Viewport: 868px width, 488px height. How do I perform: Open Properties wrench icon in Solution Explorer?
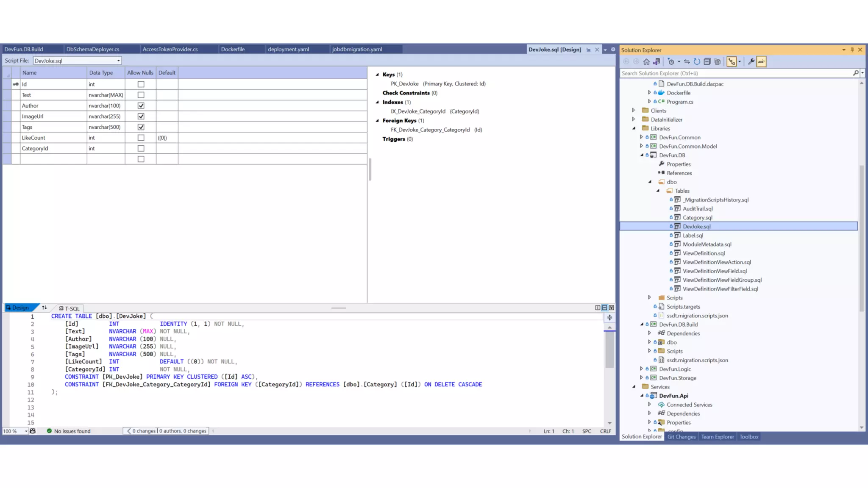(x=751, y=62)
